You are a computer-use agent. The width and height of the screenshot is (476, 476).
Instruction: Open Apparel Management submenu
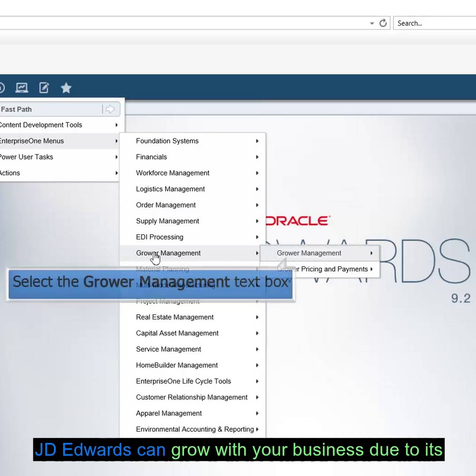(x=193, y=413)
